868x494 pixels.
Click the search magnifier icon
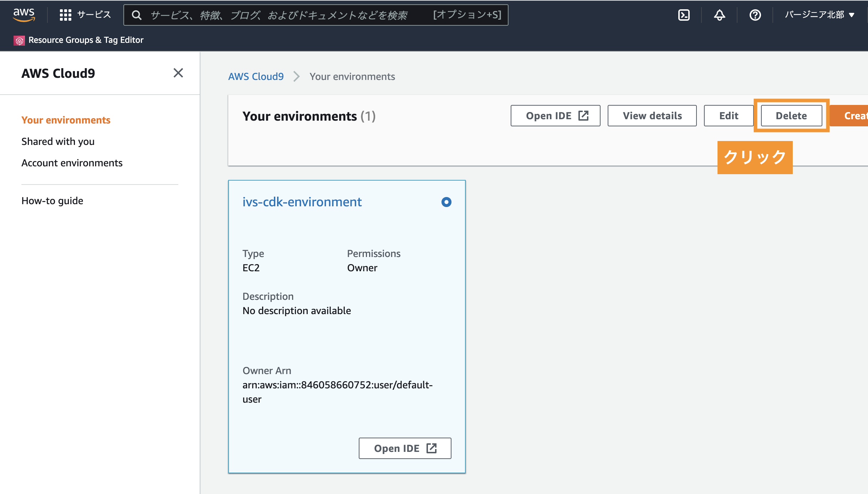click(137, 15)
